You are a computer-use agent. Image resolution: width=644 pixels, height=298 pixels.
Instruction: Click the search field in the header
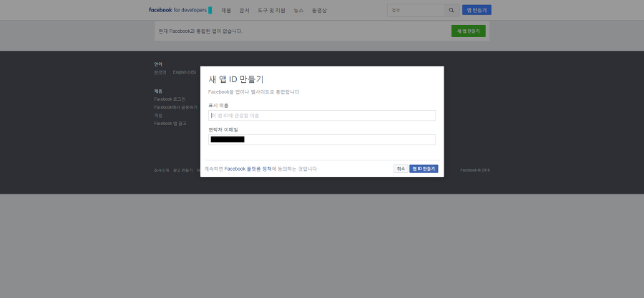click(x=416, y=10)
